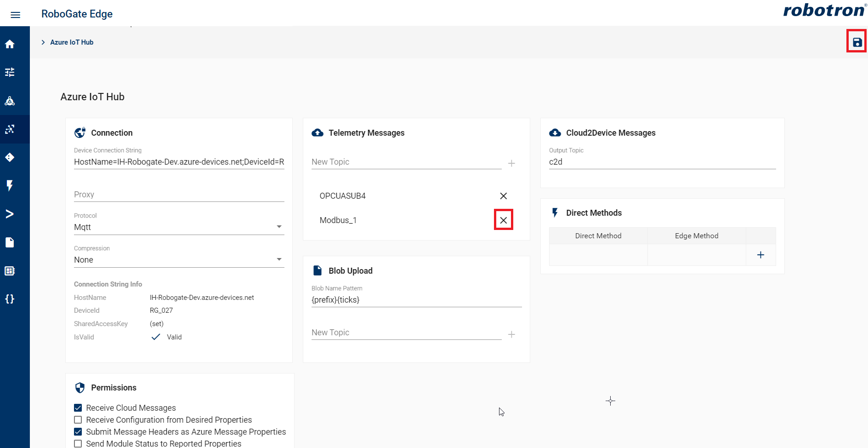Disable Submit Message Headers as Azure Message Properties

tap(77, 431)
